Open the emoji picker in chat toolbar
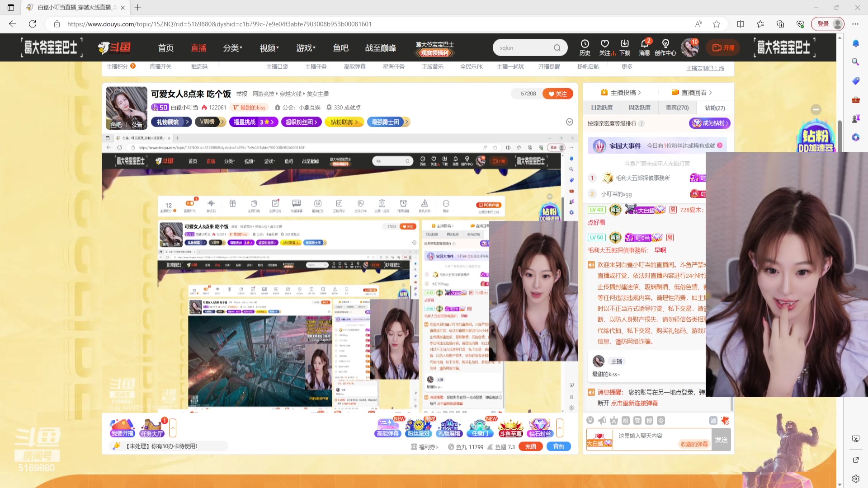The image size is (868, 488). 590,421
